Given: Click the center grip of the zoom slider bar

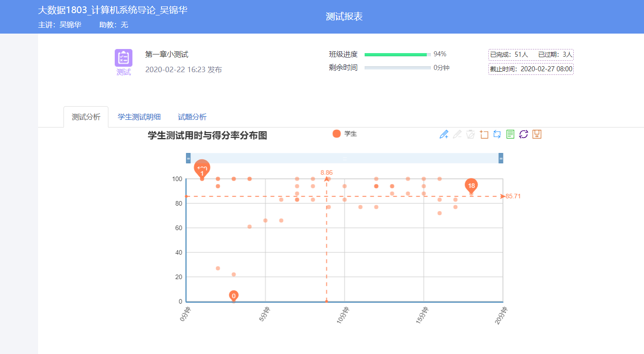Looking at the screenshot, I should (x=344, y=158).
